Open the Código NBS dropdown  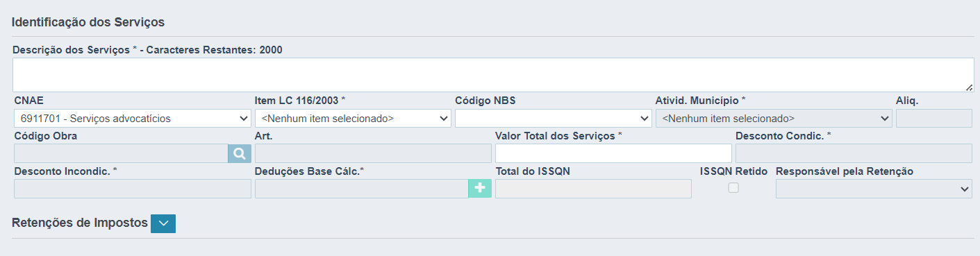point(554,118)
